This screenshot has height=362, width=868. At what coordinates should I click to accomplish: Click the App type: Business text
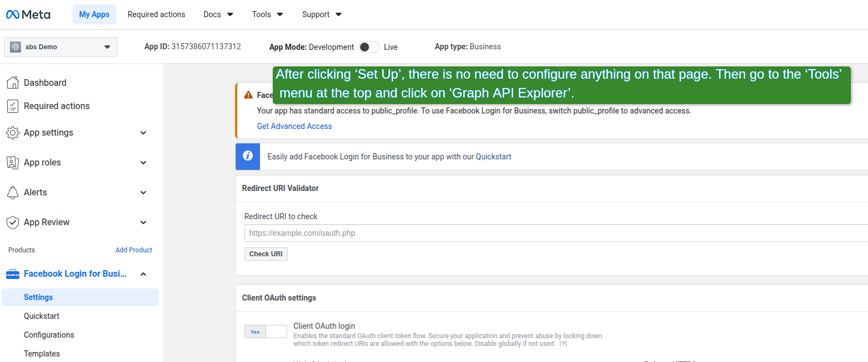coord(468,46)
